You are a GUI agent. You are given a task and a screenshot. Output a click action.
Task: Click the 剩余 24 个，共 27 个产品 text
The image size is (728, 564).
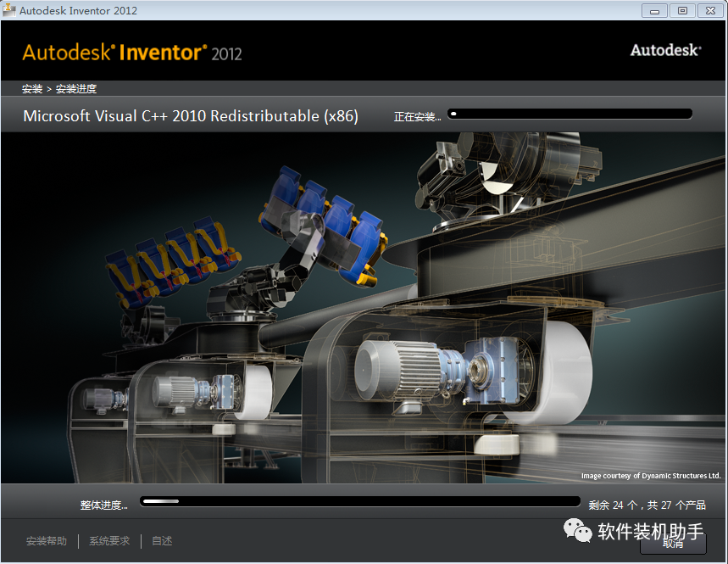tap(647, 505)
